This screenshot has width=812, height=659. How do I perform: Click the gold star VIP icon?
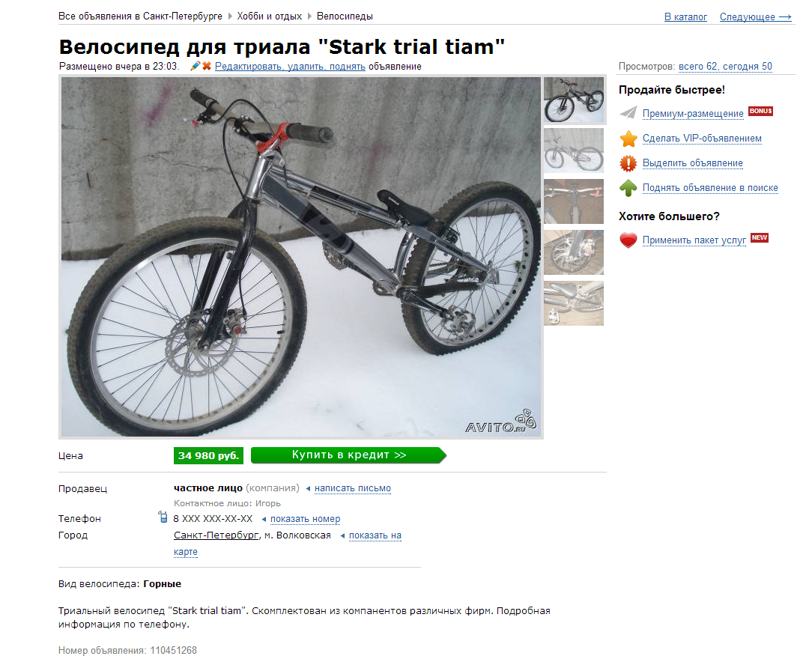tap(628, 139)
